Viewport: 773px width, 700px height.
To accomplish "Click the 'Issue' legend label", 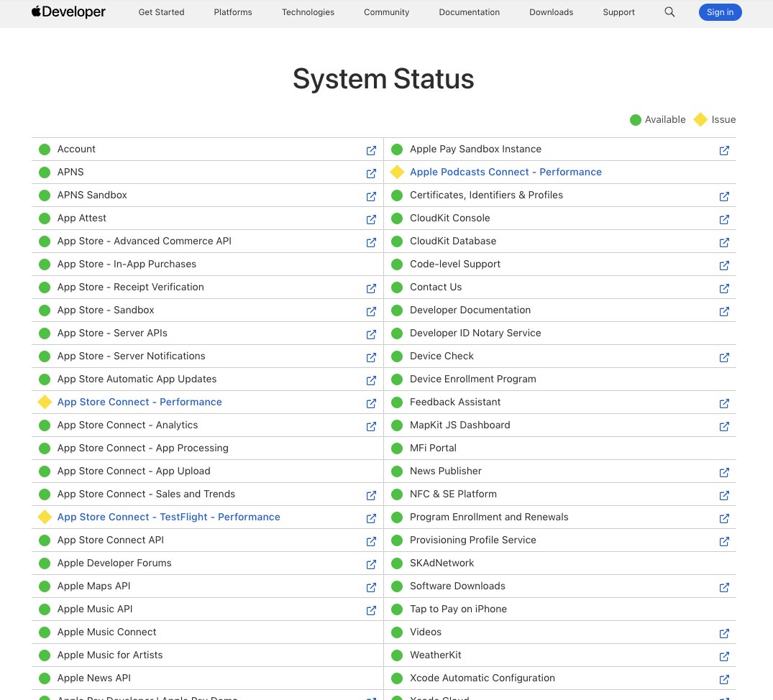I will coord(723,120).
